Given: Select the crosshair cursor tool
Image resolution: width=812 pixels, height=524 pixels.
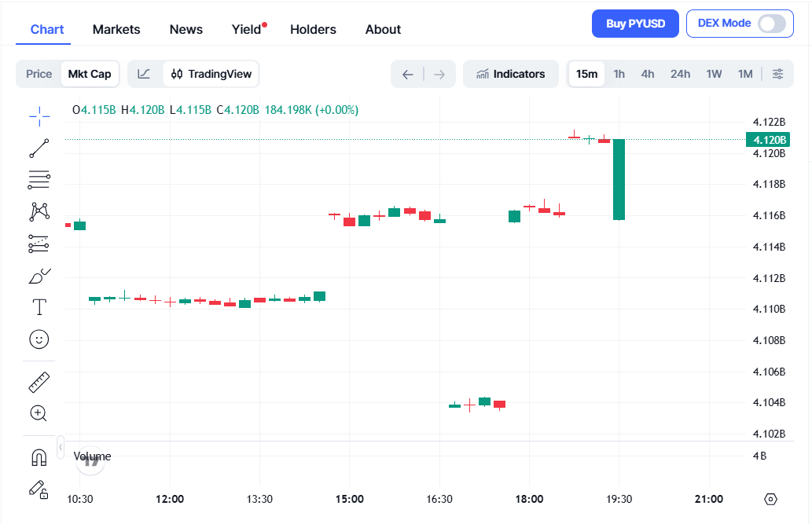Looking at the screenshot, I should [x=39, y=117].
